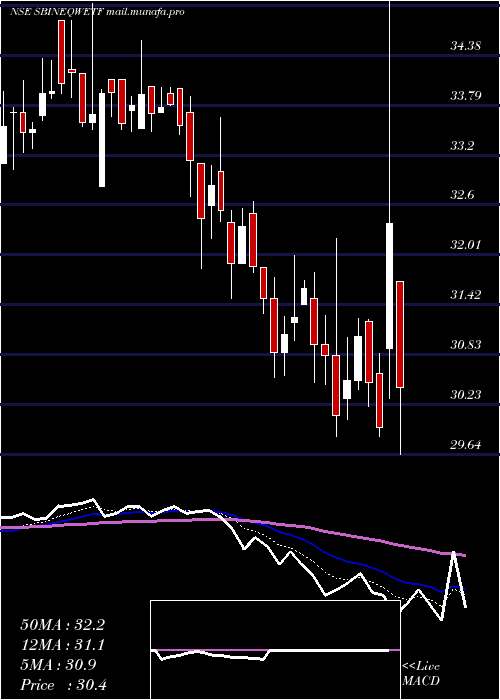Click the 30.83 price axis label
500x700 pixels.
click(x=465, y=345)
